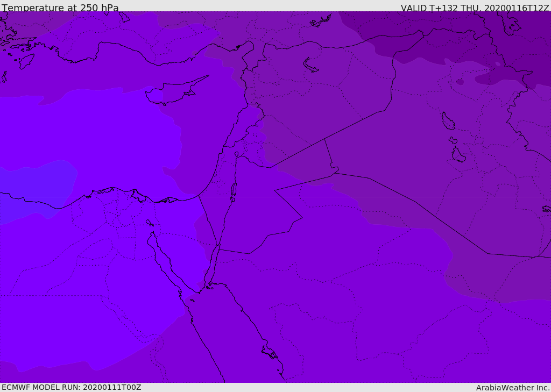Click the small dark purple spot near top right
The height and width of the screenshot is (392, 551).
pyautogui.click(x=460, y=82)
